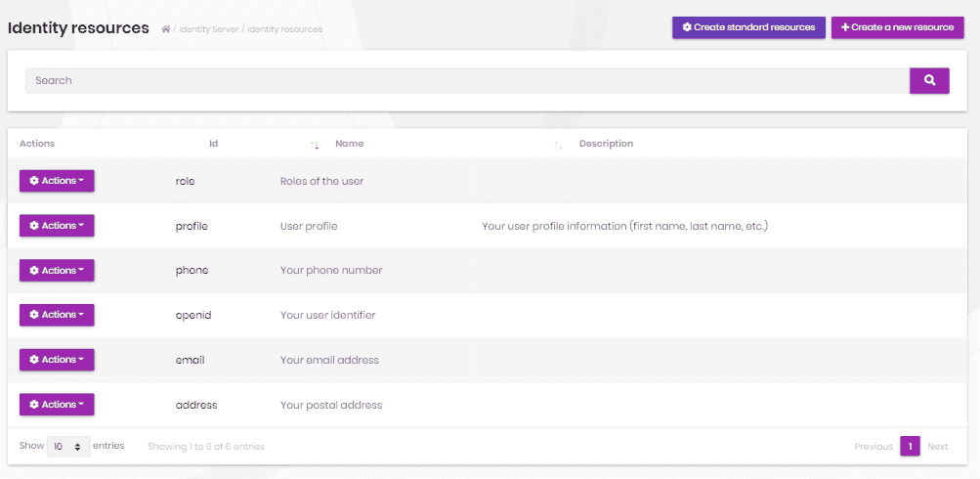Image resolution: width=980 pixels, height=479 pixels.
Task: Sort table by Description column header
Action: [606, 144]
